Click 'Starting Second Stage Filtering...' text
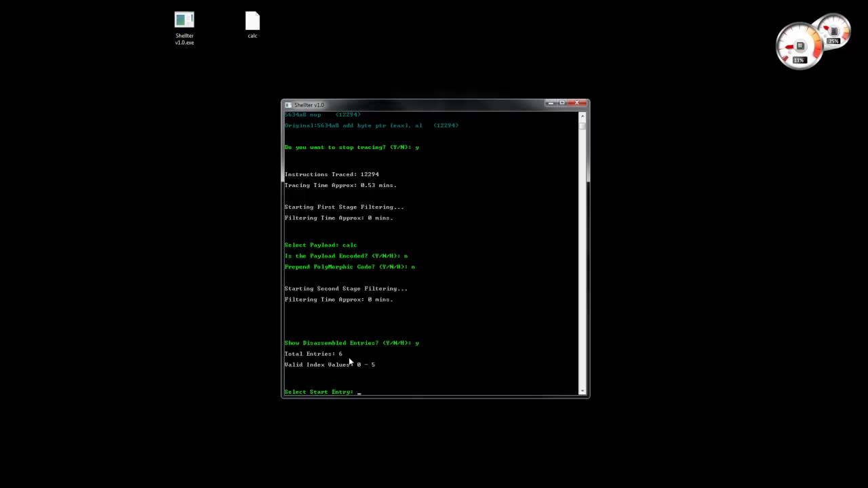 346,288
